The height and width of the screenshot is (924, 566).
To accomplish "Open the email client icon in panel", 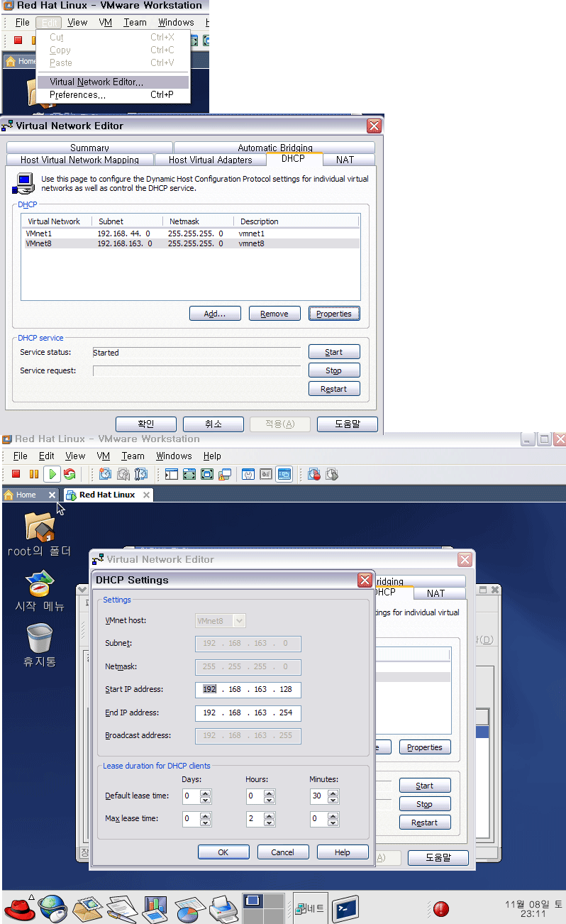I will click(88, 908).
